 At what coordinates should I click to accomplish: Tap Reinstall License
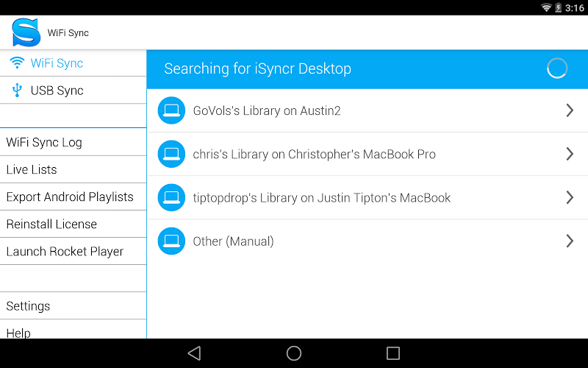pos(51,224)
